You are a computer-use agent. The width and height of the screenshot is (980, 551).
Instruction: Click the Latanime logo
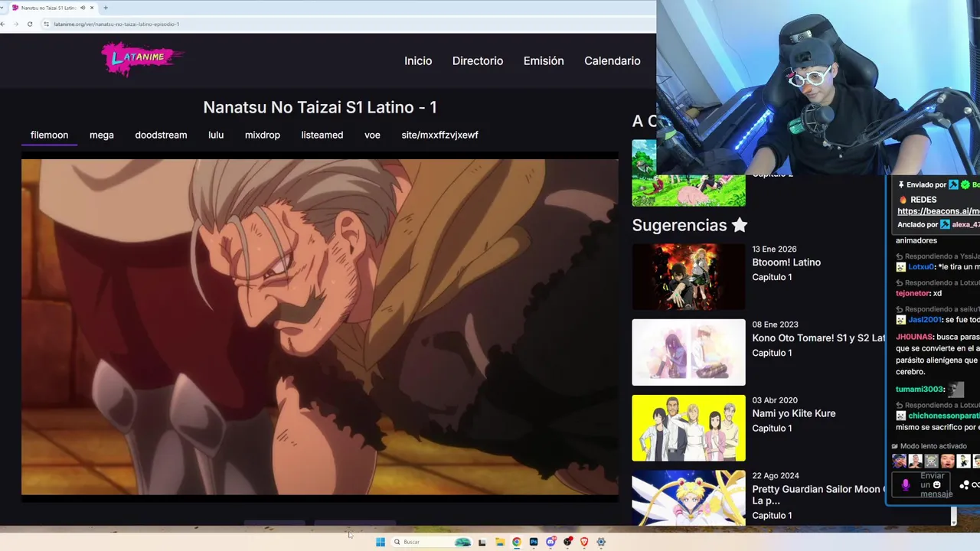(x=142, y=59)
